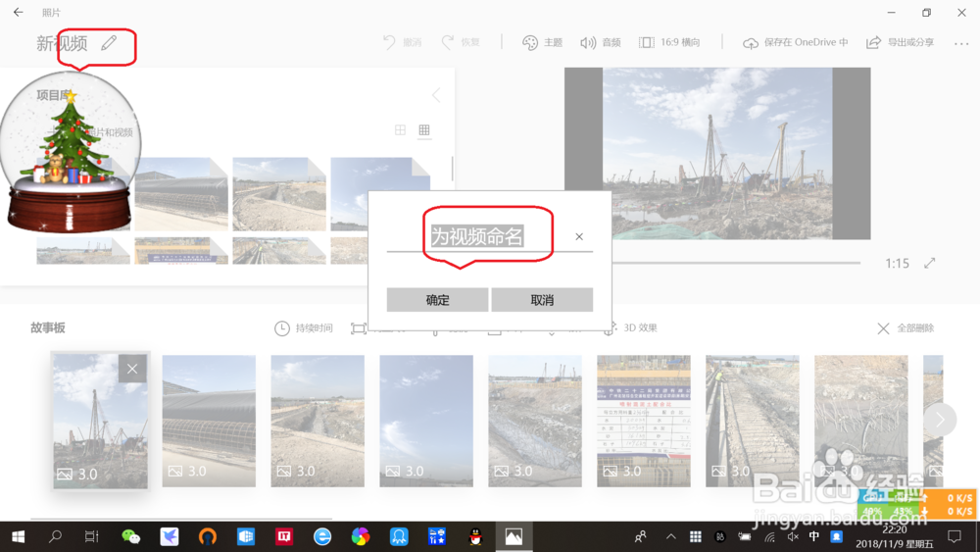Select the seventh storyboard clip of rebar wall

pyautogui.click(x=753, y=422)
